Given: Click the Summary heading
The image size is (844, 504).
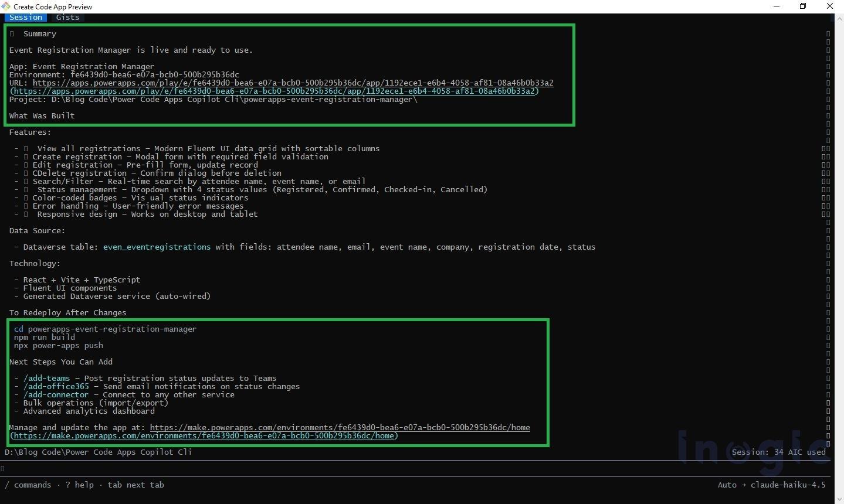Looking at the screenshot, I should pos(39,33).
